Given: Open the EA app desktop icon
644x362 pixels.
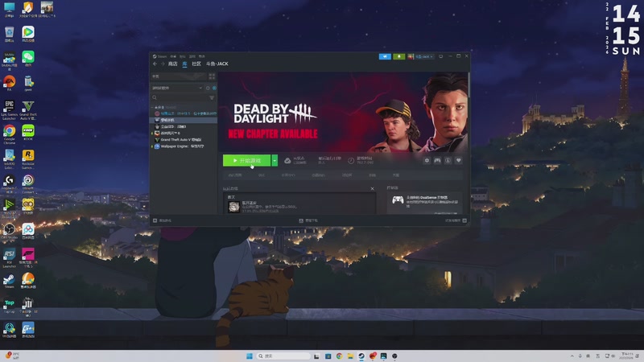Looking at the screenshot, I should point(9,84).
